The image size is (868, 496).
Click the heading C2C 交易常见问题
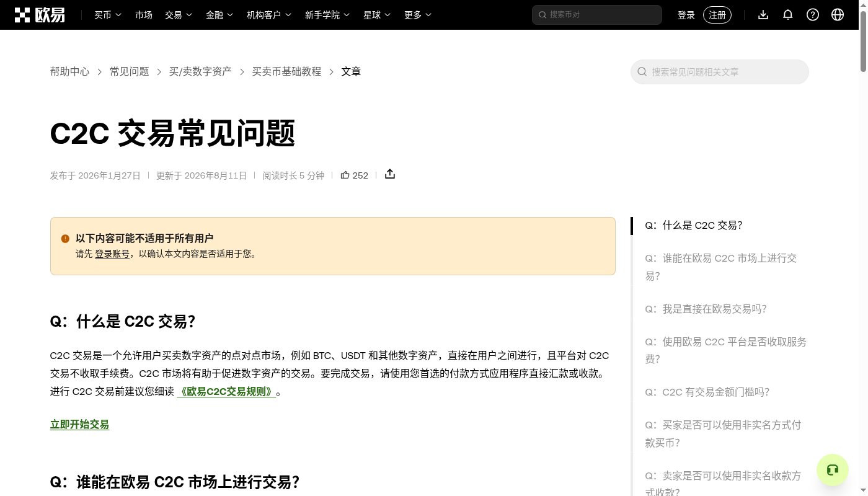(172, 133)
